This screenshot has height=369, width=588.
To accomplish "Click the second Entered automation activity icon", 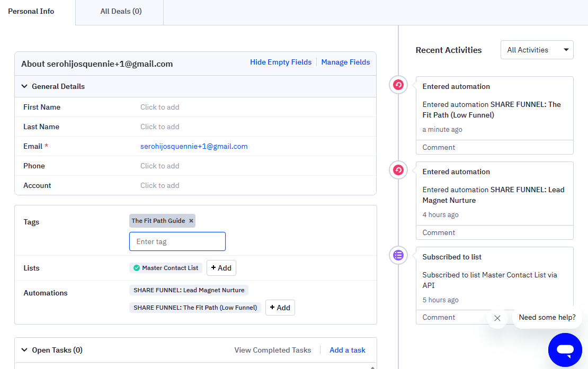I will 398,170.
